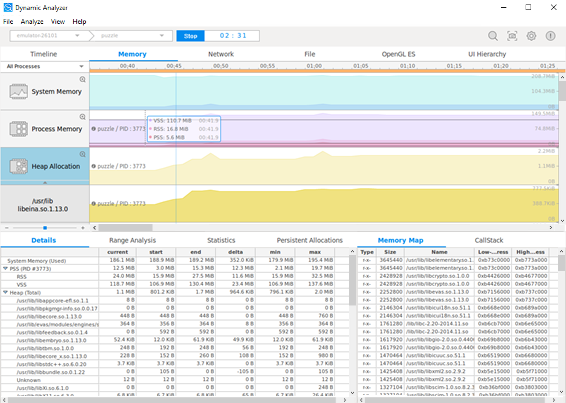
Task: Collapse Heap Allocation child chart arrow
Action: 45,183
